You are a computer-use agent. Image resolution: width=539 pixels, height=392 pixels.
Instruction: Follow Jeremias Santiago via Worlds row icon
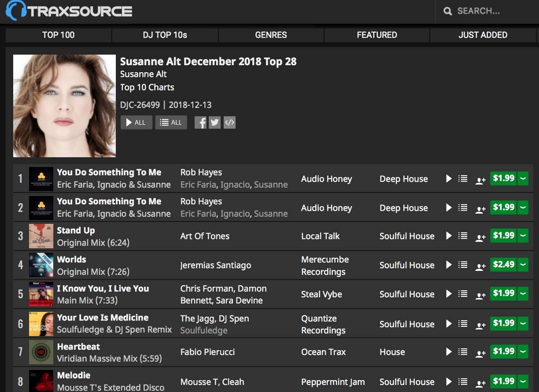[480, 266]
